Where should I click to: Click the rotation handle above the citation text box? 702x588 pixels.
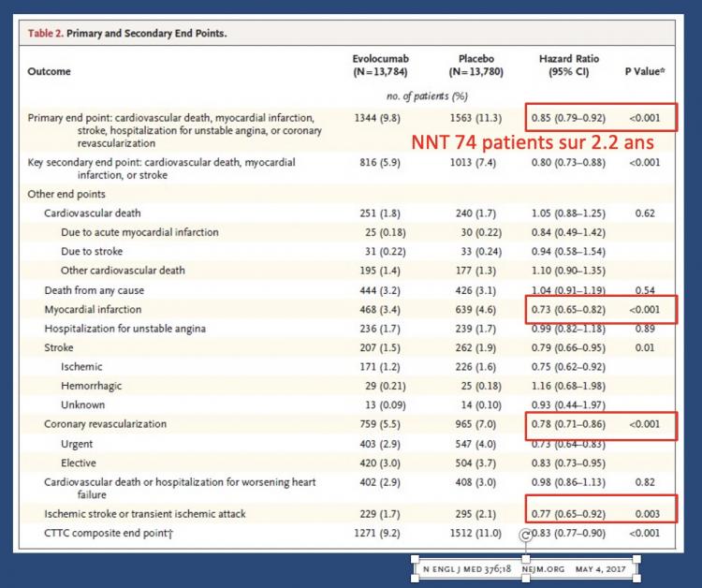click(526, 535)
